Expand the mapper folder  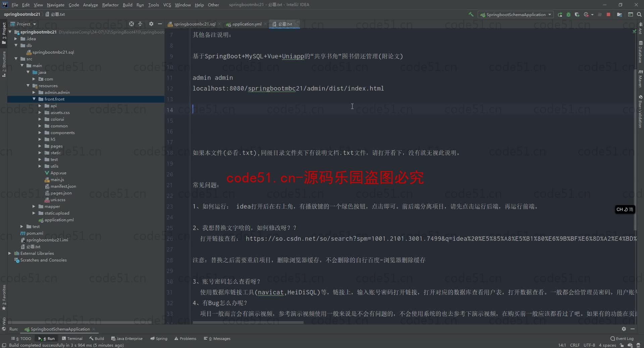(34, 206)
